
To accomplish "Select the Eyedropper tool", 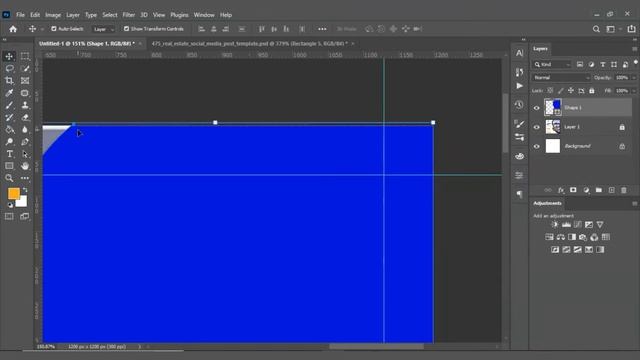I will pyautogui.click(x=9, y=93).
